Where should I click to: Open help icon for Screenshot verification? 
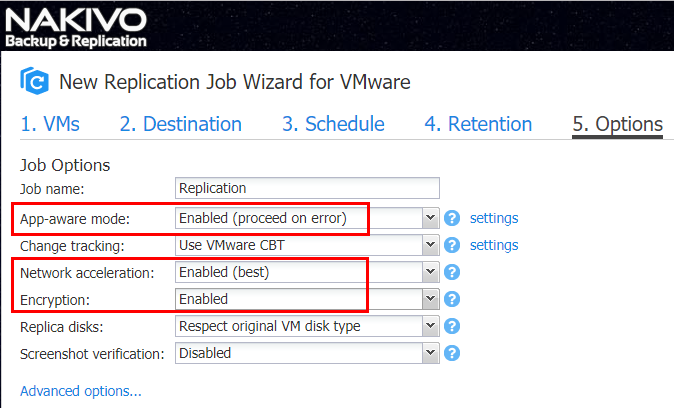tap(451, 353)
